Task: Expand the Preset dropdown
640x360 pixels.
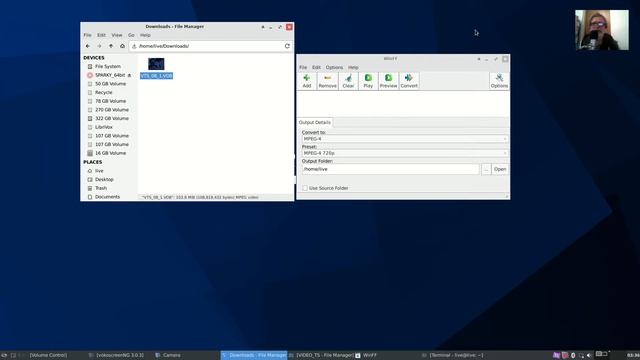Action: point(405,153)
